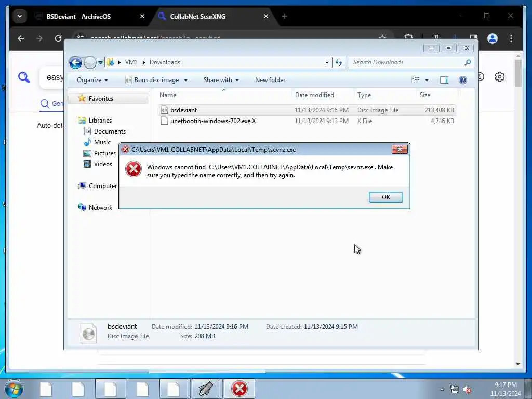Select Favorites in the navigation pane
532x399 pixels.
101,98
